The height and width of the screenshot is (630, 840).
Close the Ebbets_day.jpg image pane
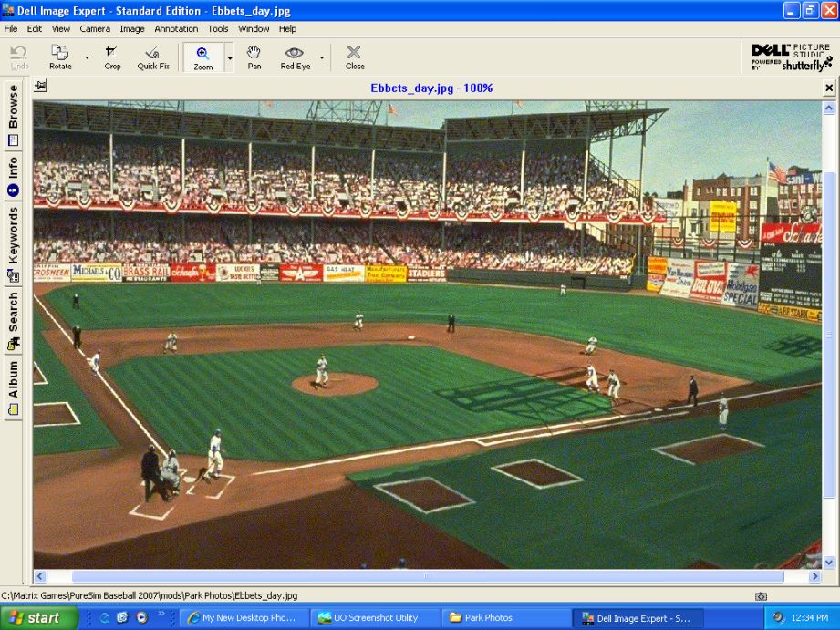click(829, 88)
